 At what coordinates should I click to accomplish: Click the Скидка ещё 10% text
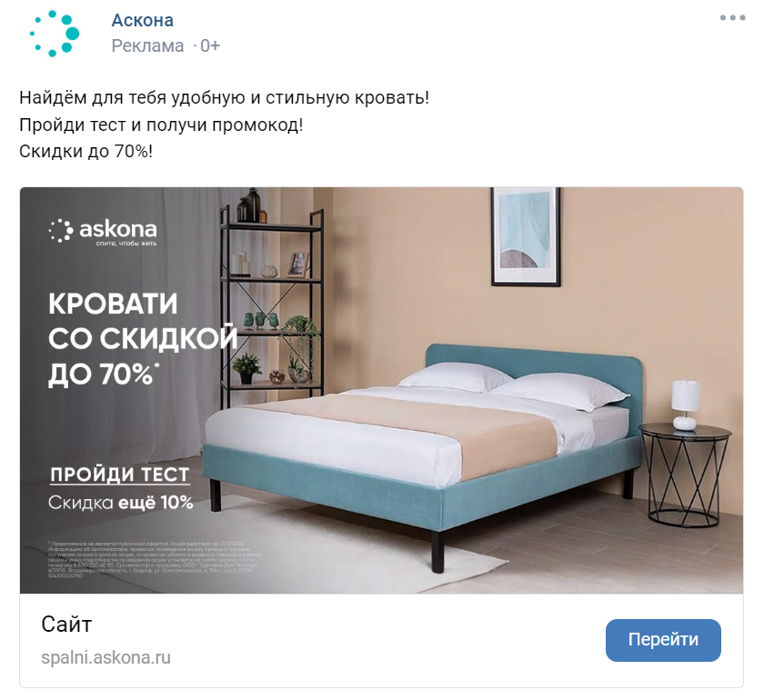pyautogui.click(x=120, y=503)
